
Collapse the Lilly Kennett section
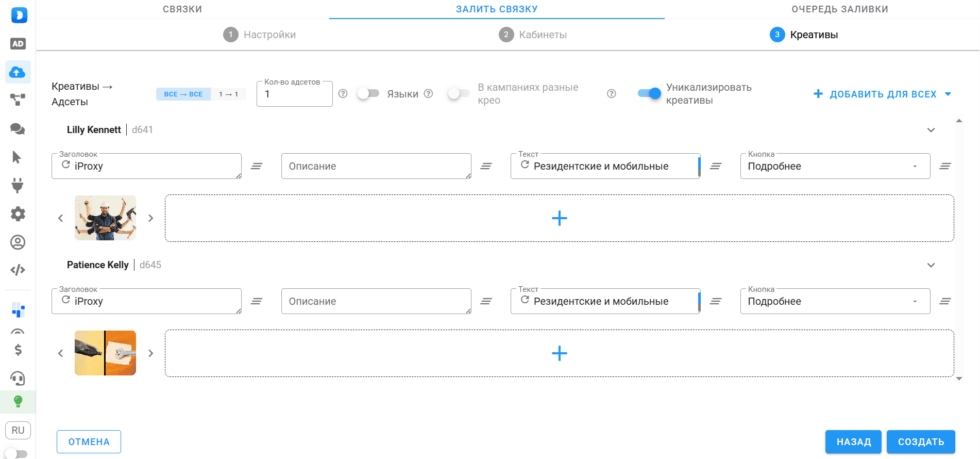pyautogui.click(x=931, y=130)
